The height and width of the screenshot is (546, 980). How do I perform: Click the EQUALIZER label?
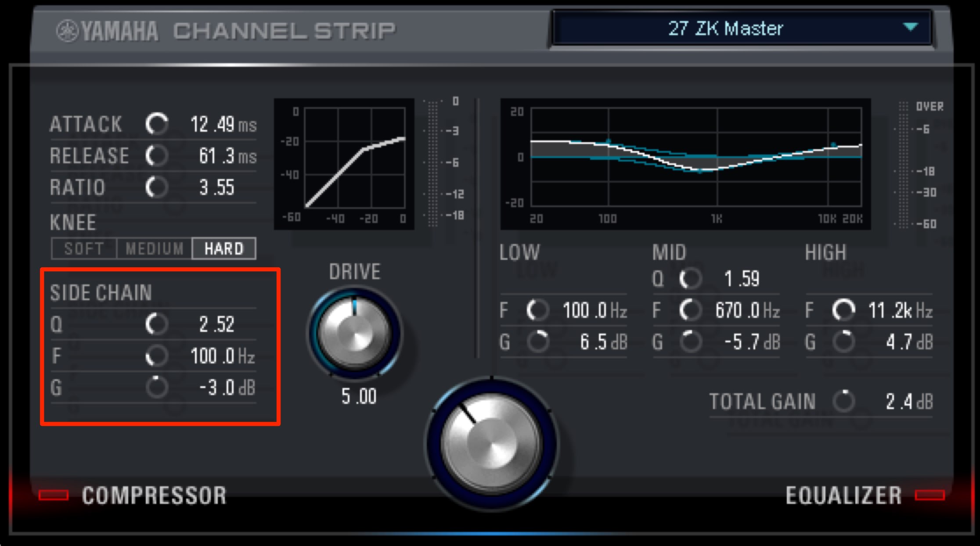(x=843, y=496)
